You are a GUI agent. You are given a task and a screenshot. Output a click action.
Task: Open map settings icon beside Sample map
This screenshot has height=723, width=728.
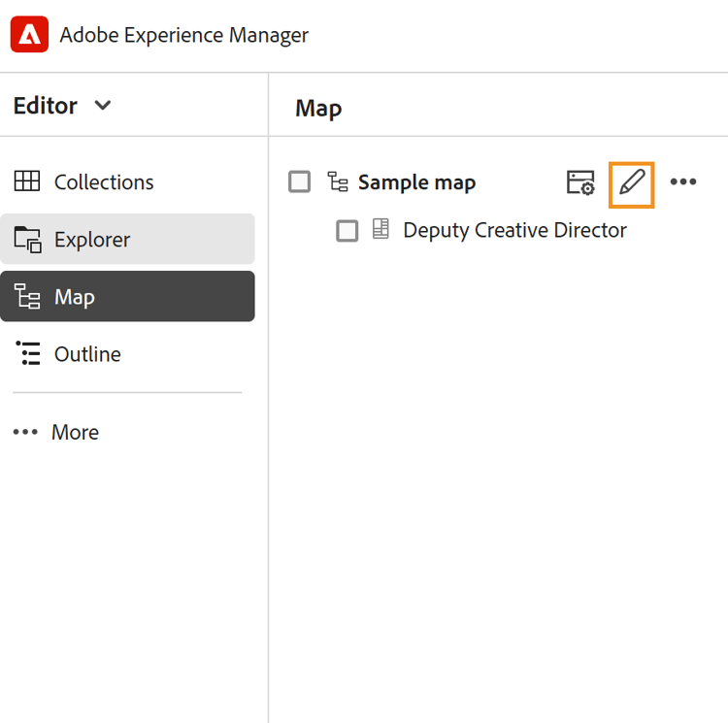pyautogui.click(x=580, y=182)
